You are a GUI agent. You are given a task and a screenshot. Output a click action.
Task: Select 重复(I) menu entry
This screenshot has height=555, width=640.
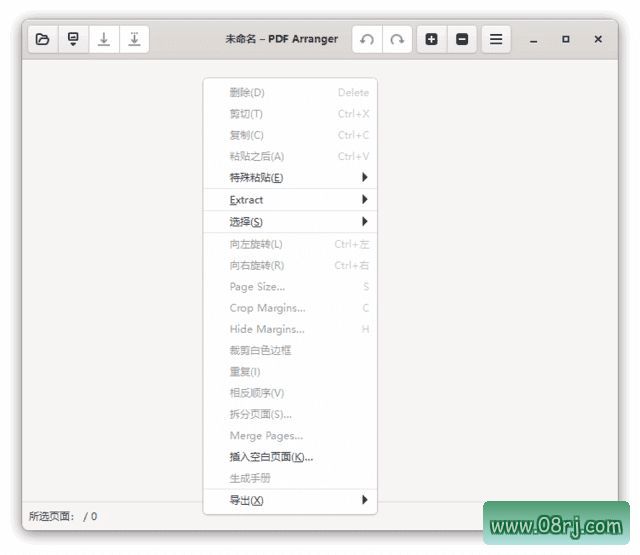tap(290, 372)
